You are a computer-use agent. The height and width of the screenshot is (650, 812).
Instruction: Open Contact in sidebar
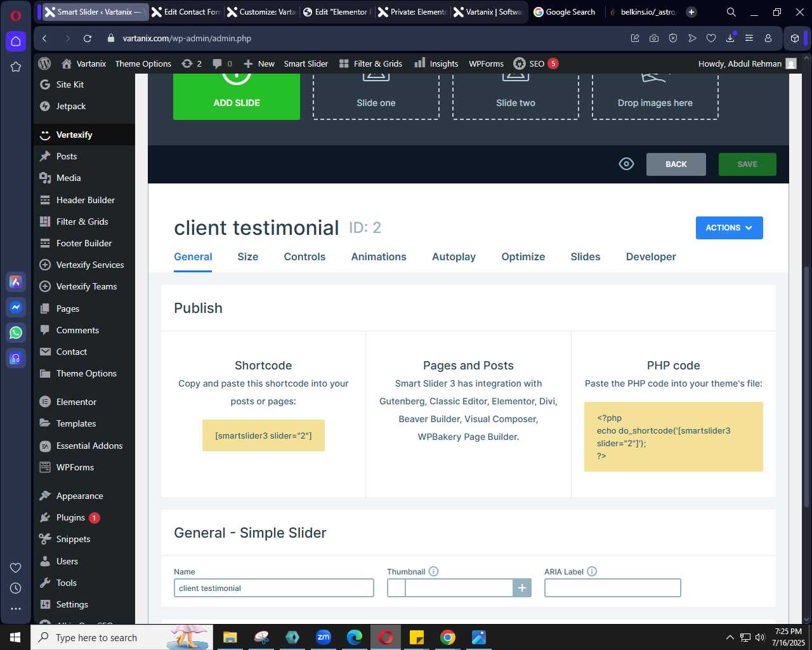(x=84, y=352)
